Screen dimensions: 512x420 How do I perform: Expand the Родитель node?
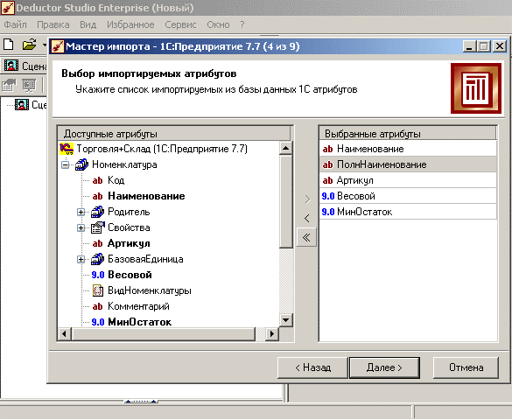point(81,212)
